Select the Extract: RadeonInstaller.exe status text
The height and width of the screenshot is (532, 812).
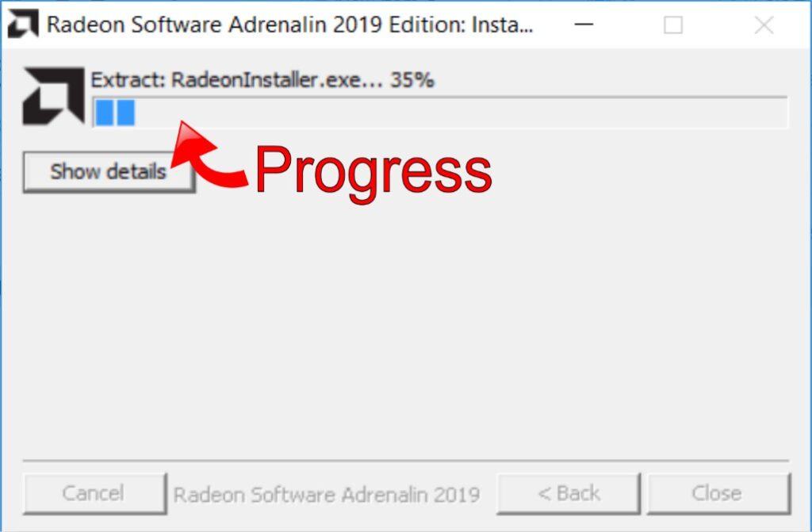(x=236, y=80)
